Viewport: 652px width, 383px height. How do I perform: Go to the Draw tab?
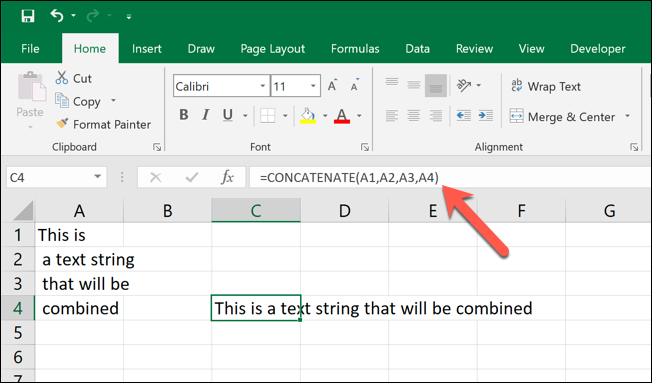[201, 49]
